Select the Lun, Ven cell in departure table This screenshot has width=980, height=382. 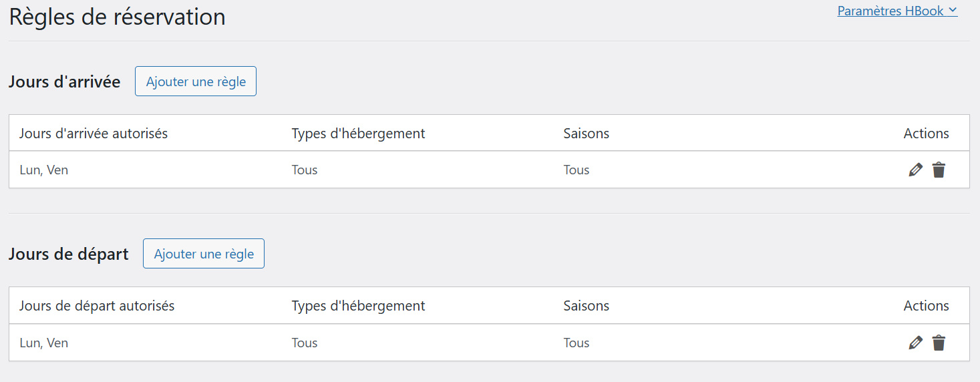coord(44,343)
